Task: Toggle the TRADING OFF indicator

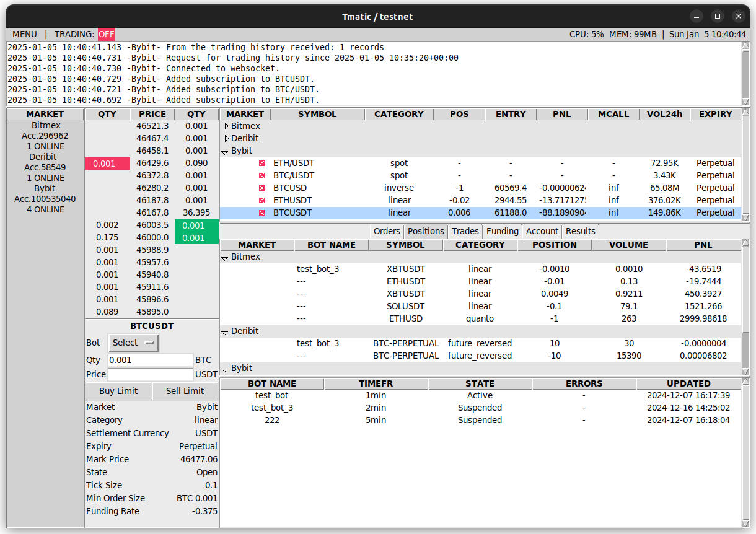Action: 106,35
